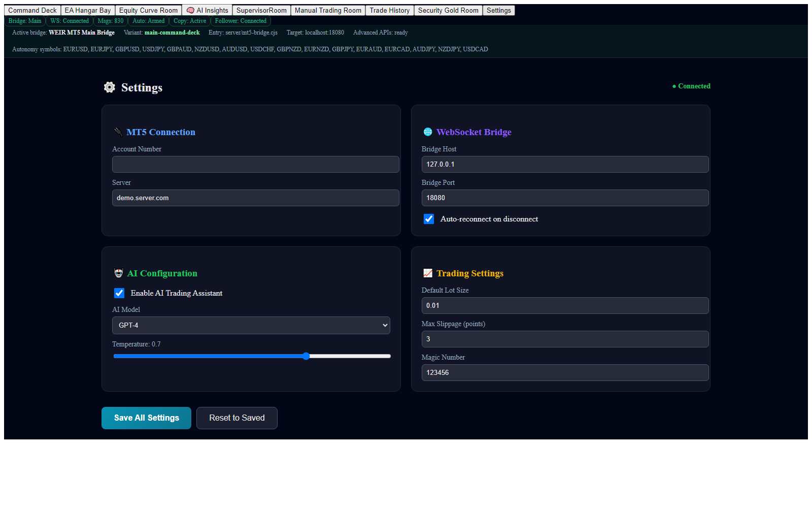Uncheck Enable AI Trading Assistant
This screenshot has width=812, height=508.
(119, 293)
